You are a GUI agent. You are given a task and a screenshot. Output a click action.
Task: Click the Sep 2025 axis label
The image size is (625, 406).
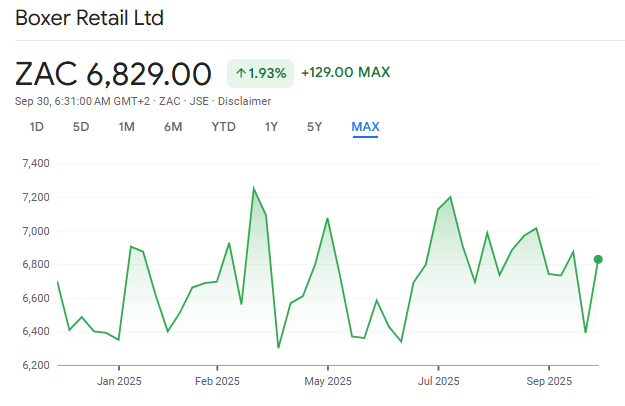[548, 381]
